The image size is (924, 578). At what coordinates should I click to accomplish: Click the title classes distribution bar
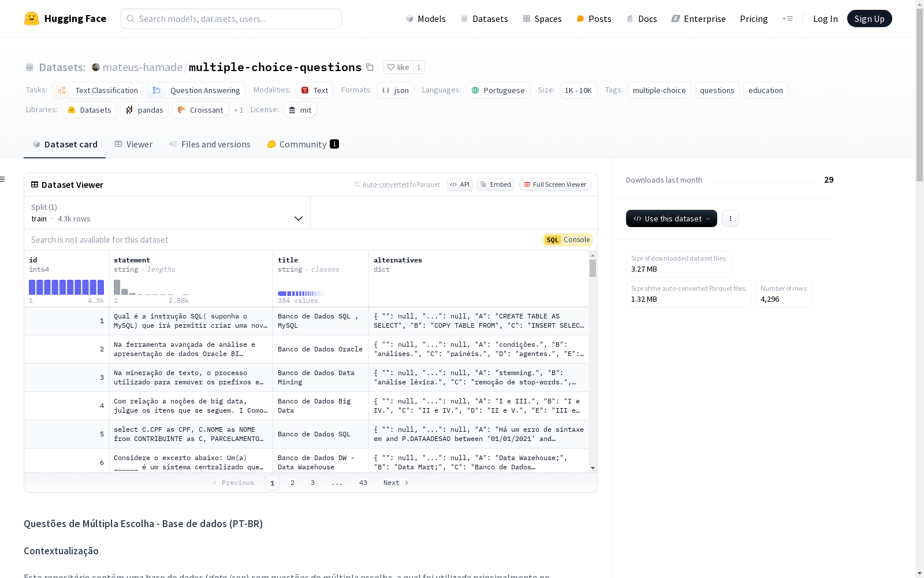pyautogui.click(x=301, y=294)
